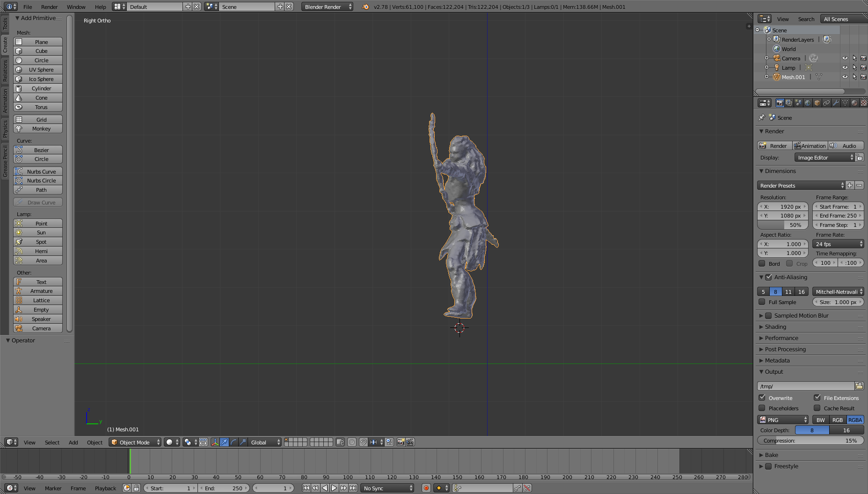Screen dimensions: 868x494
Task: Open Object Mode dropdown
Action: 135,442
